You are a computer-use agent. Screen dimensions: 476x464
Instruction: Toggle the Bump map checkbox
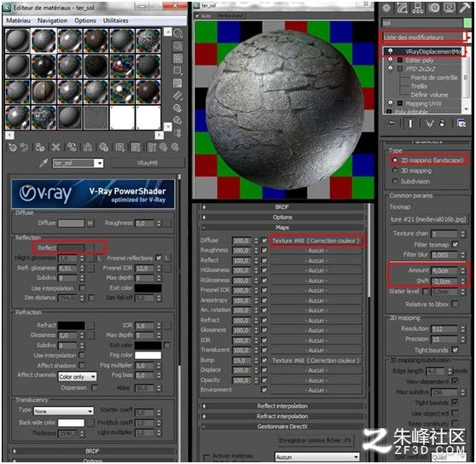click(x=264, y=360)
